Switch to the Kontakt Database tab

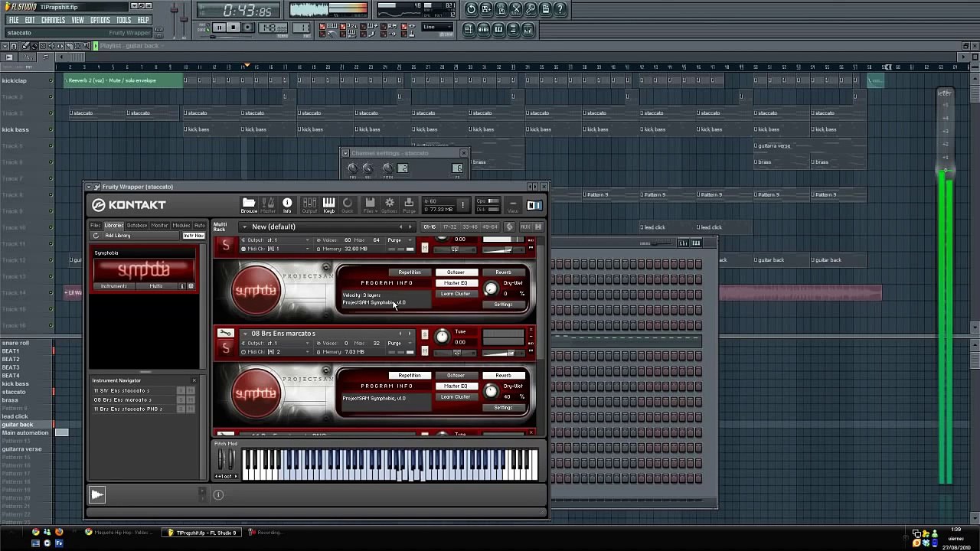tap(137, 226)
